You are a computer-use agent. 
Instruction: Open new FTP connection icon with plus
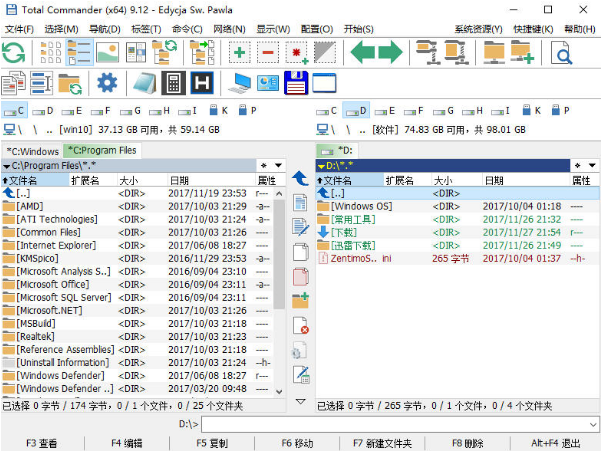[522, 52]
